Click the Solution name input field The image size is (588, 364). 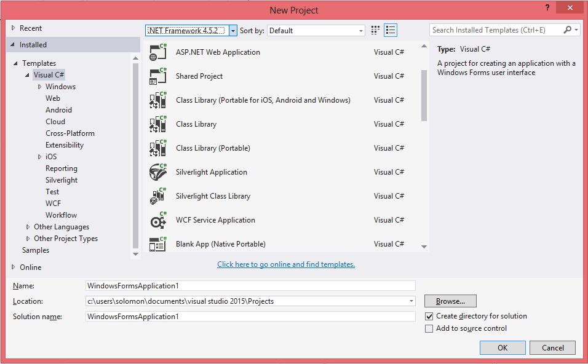250,317
